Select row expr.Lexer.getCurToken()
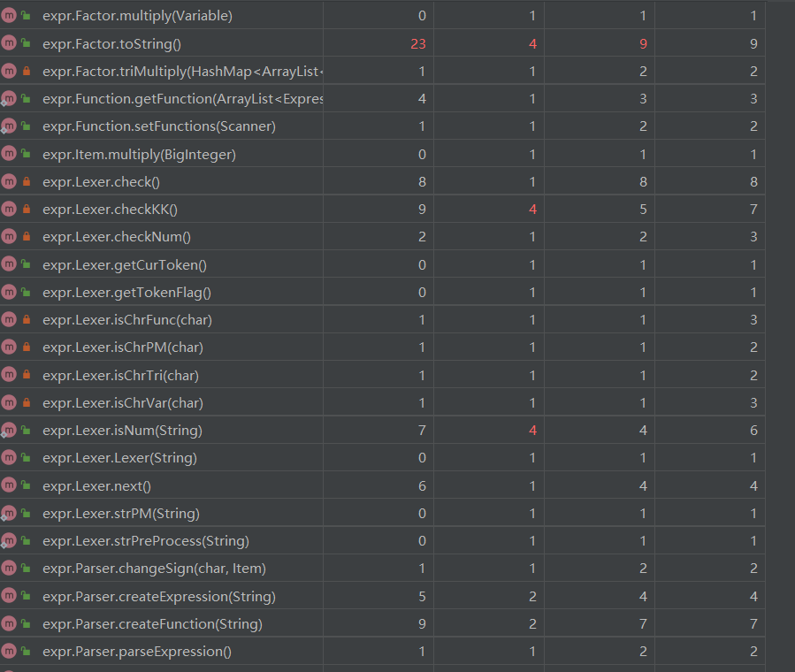Screen dimensions: 795x672 pyautogui.click(x=383, y=264)
